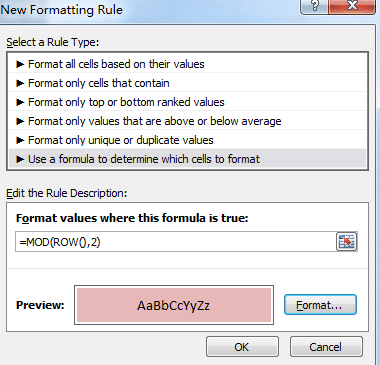Click the help question mark icon
Viewport: 380px width, 365px height.
click(314, 6)
